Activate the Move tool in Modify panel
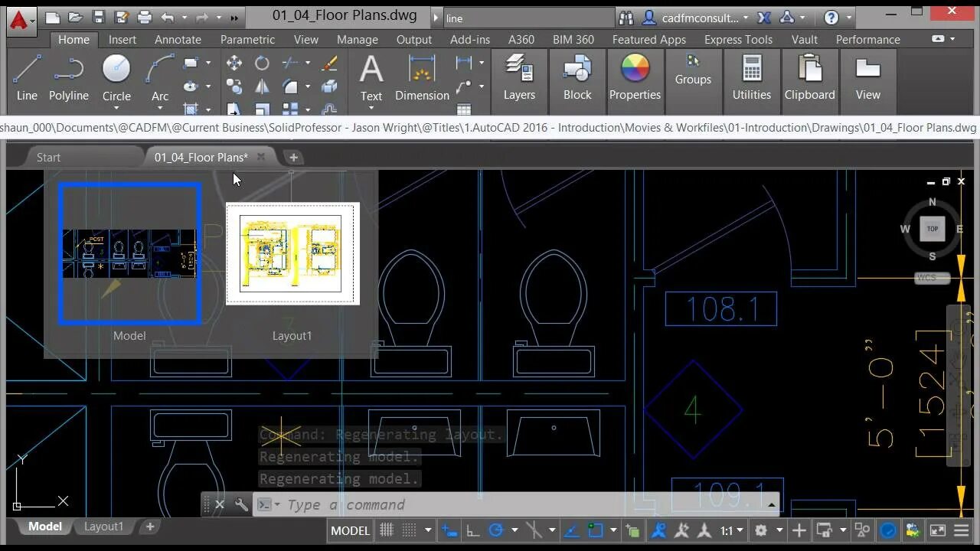 (x=234, y=63)
